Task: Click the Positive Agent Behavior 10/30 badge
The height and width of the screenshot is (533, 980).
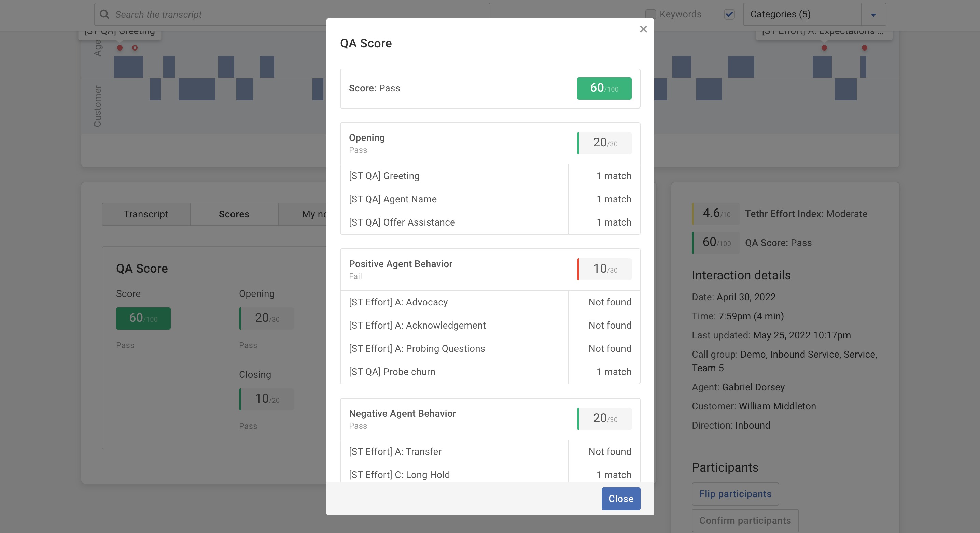Action: [x=604, y=269]
